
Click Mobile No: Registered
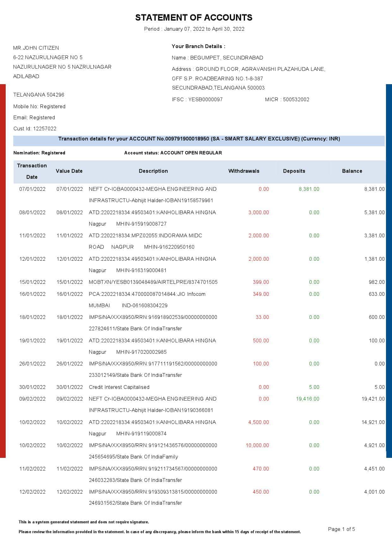click(x=39, y=106)
